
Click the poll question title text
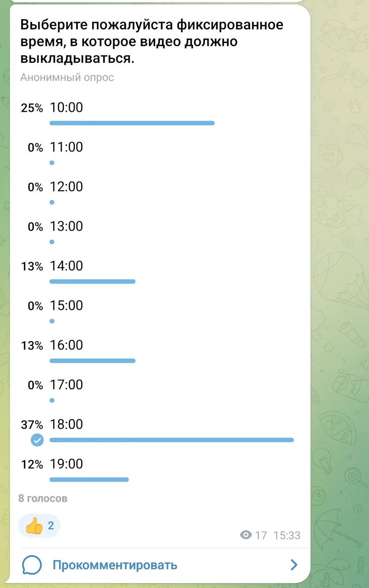pos(152,41)
